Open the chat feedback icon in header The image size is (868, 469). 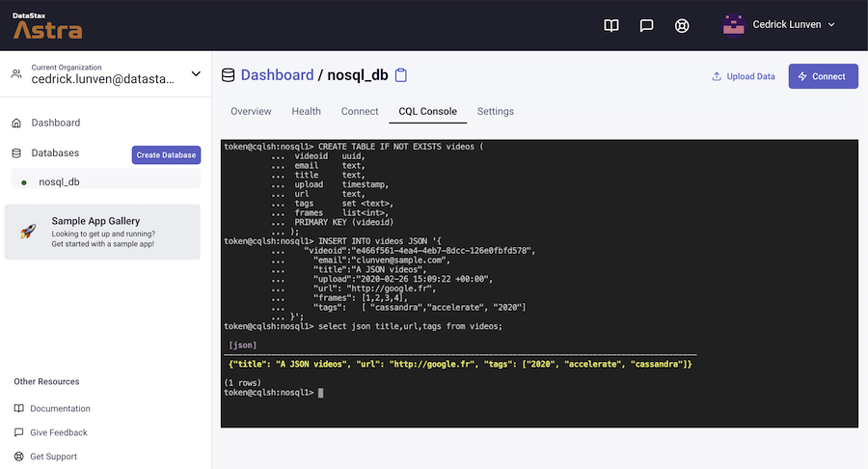[646, 25]
